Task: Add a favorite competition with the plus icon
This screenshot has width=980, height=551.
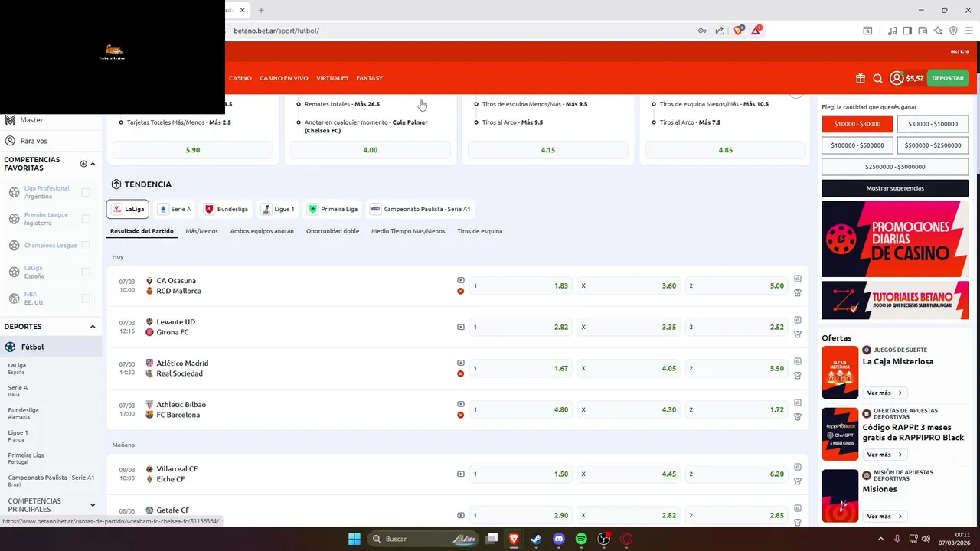Action: 83,164
